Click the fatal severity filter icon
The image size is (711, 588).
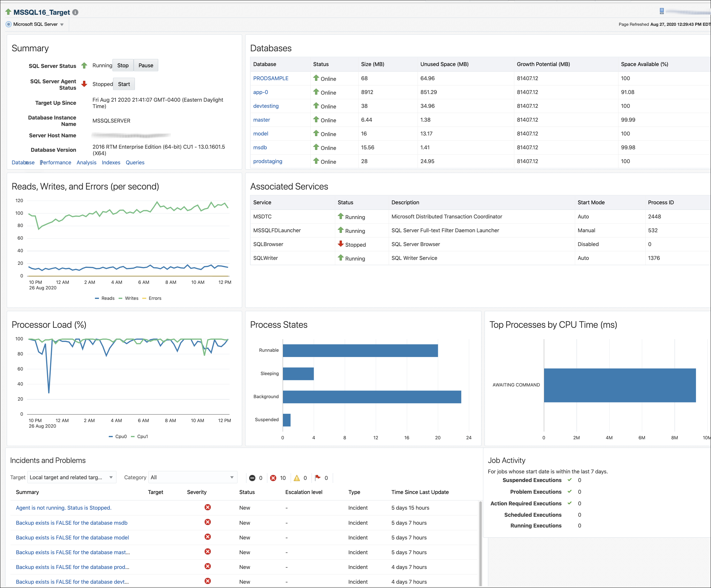tap(252, 478)
